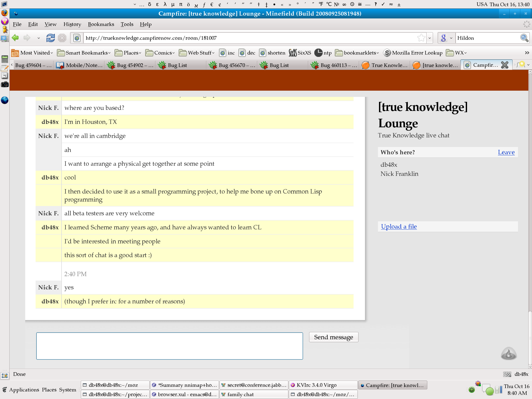Screen dimensions: 532x399
Task: Click the Stop loading button
Action: pyautogui.click(x=62, y=38)
